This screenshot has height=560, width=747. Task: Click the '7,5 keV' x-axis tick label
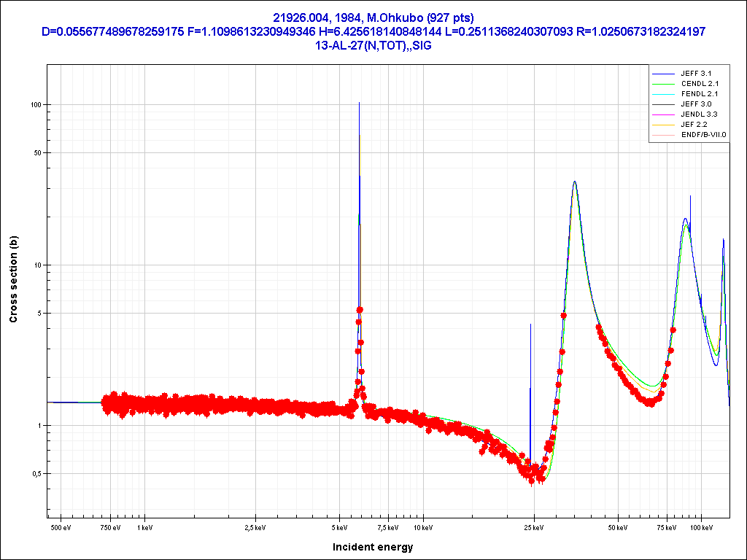click(387, 526)
